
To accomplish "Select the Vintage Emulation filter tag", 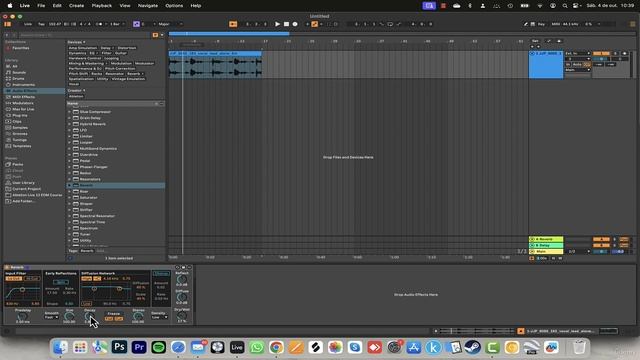I will pyautogui.click(x=128, y=79).
